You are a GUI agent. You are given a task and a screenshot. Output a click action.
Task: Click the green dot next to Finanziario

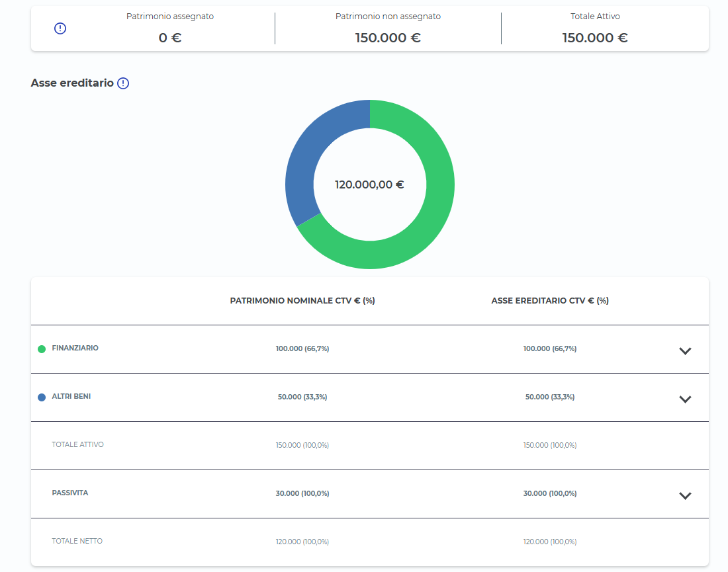click(42, 348)
